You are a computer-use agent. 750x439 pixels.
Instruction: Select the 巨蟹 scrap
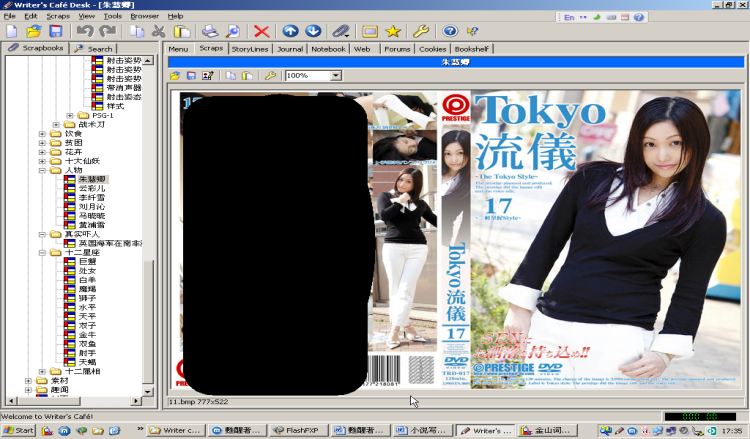pos(88,262)
